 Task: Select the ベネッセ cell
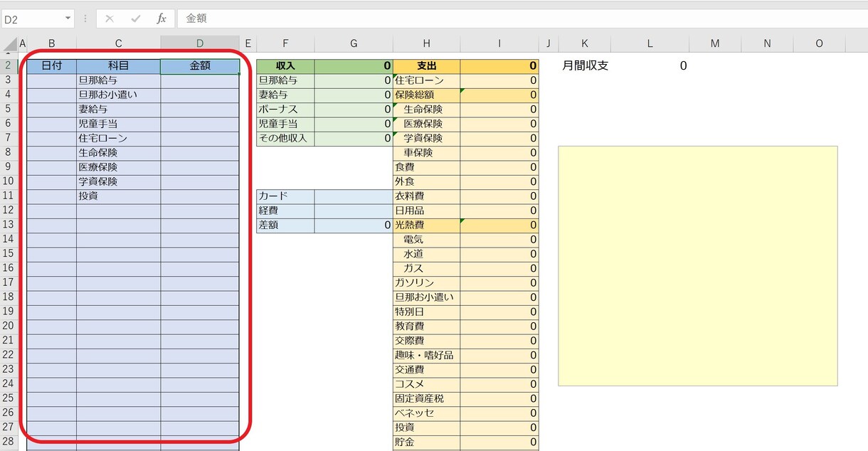pyautogui.click(x=426, y=413)
